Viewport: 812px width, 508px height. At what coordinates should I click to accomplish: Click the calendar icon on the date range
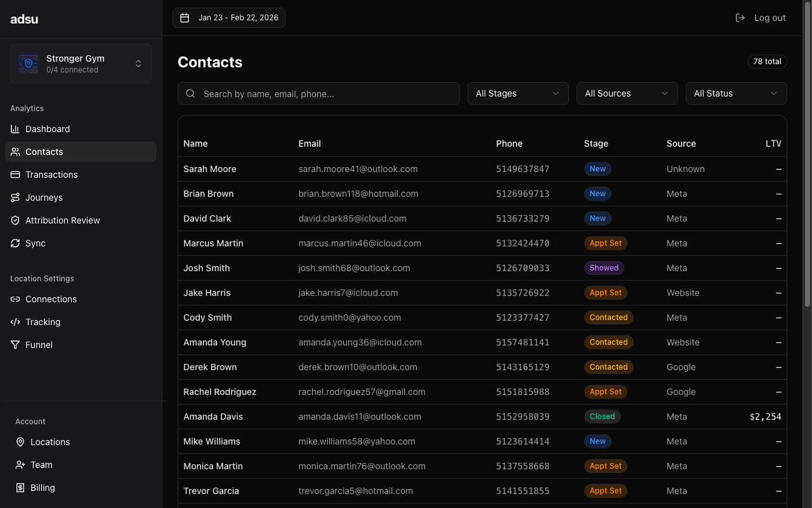click(185, 17)
